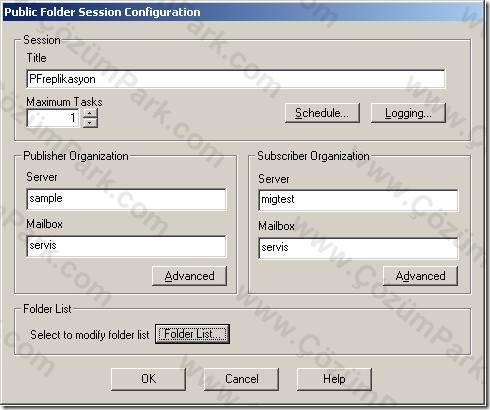490x410 pixels.
Task: Click the 'Maximum Tasks' label
Action: point(64,102)
